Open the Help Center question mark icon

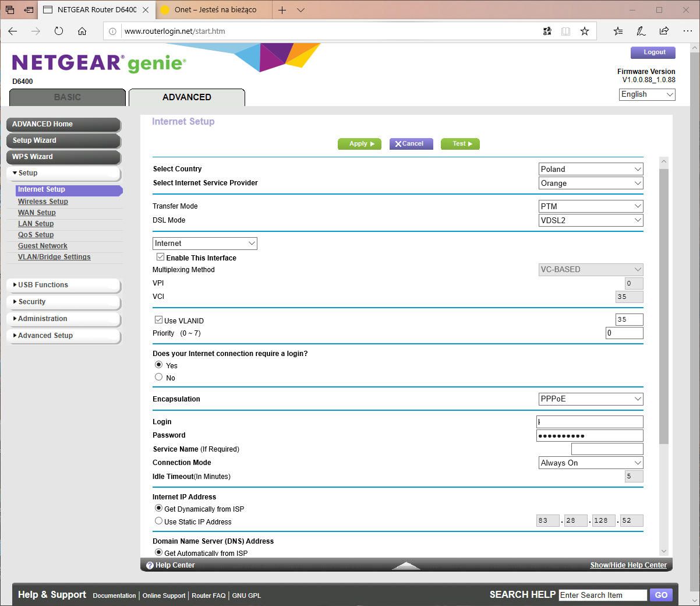point(150,565)
